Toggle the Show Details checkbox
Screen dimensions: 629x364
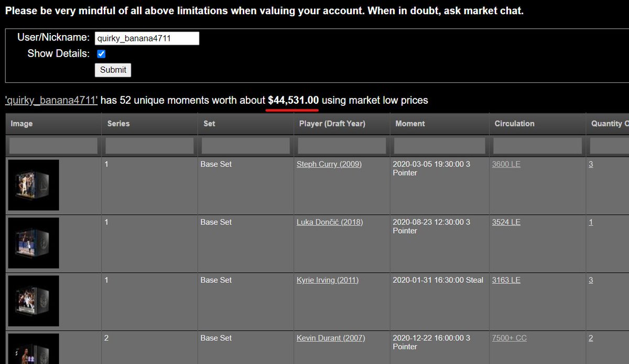(x=102, y=54)
